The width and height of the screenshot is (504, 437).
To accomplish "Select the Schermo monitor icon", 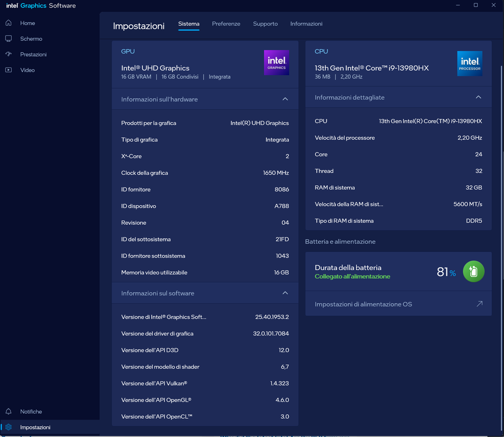I will [9, 38].
